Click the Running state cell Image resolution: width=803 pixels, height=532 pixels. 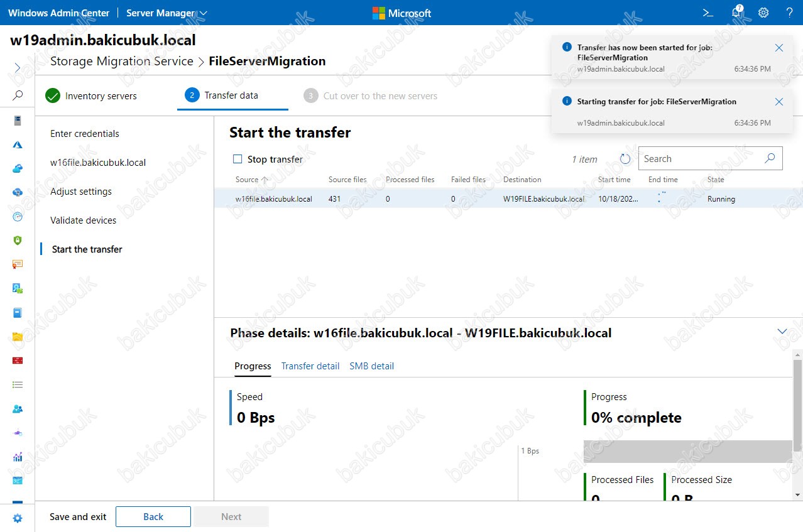pos(721,199)
